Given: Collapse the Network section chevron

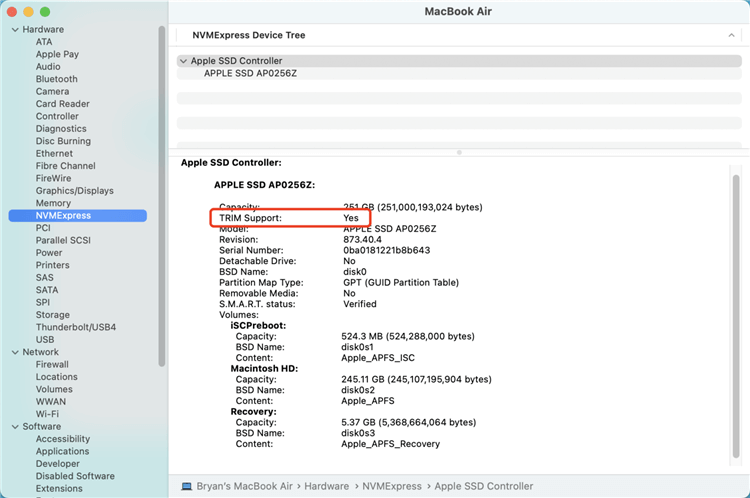Looking at the screenshot, I should point(15,352).
